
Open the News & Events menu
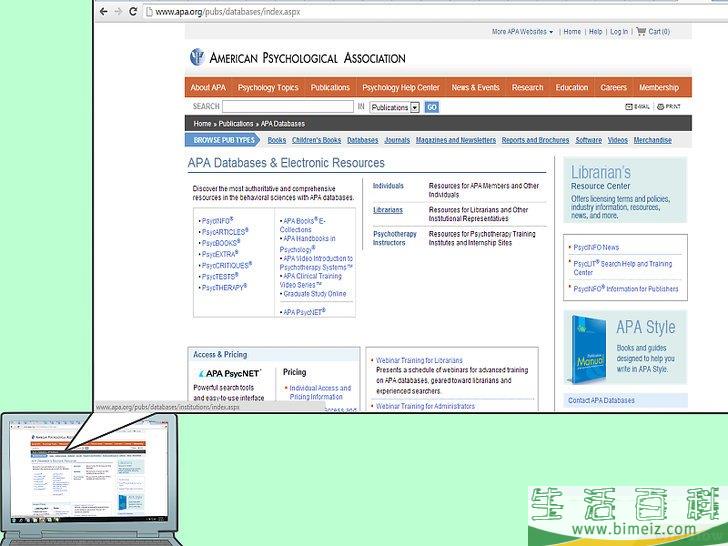coord(475,87)
